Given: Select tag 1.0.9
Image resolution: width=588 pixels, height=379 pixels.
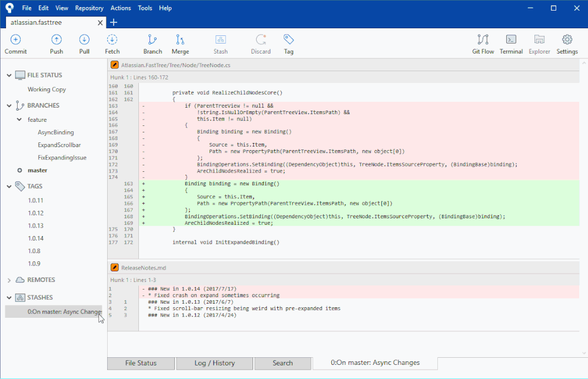Looking at the screenshot, I should pyautogui.click(x=34, y=264).
